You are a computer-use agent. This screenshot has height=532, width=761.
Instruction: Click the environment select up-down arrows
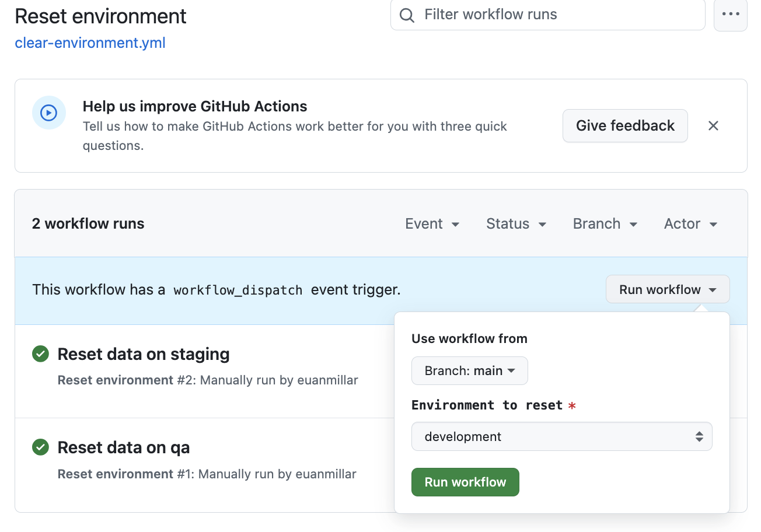[699, 436]
